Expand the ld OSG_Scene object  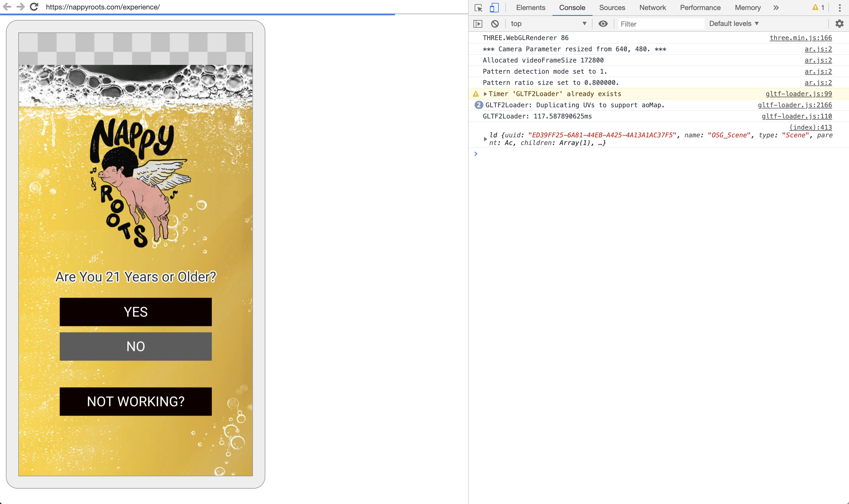485,139
